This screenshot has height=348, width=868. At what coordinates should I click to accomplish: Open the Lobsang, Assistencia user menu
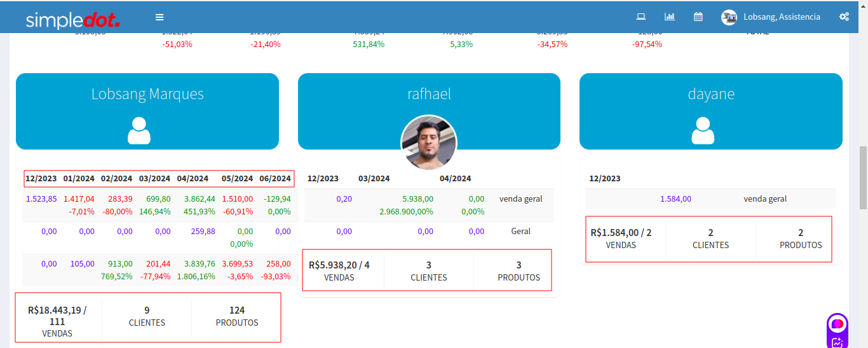[x=782, y=17]
